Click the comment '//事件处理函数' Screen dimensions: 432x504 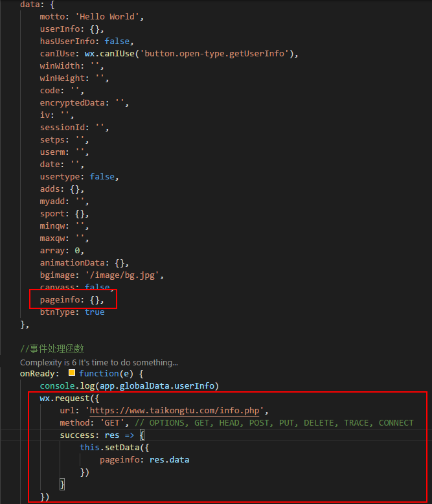[52, 349]
